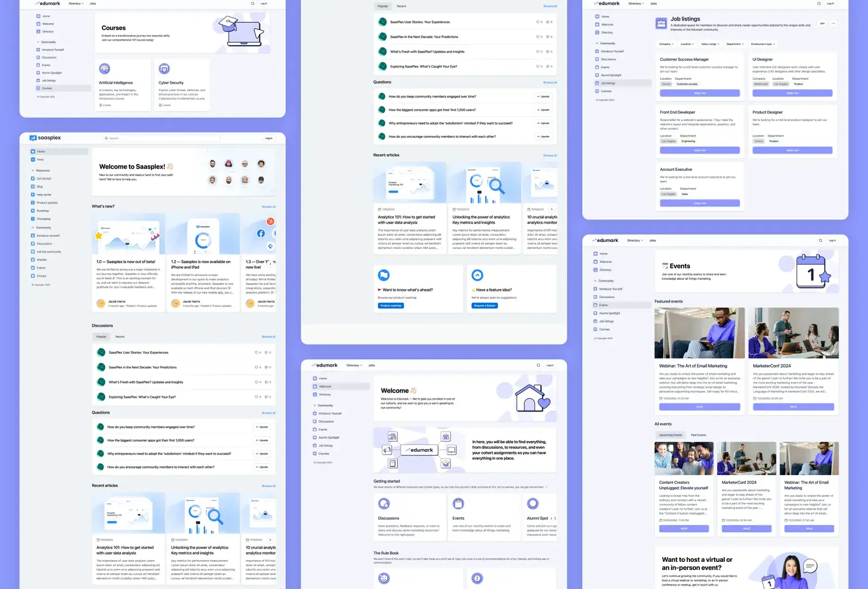The height and width of the screenshot is (589, 868).
Task: Open the three-dots menu on the Job listings page
Action: point(833,23)
